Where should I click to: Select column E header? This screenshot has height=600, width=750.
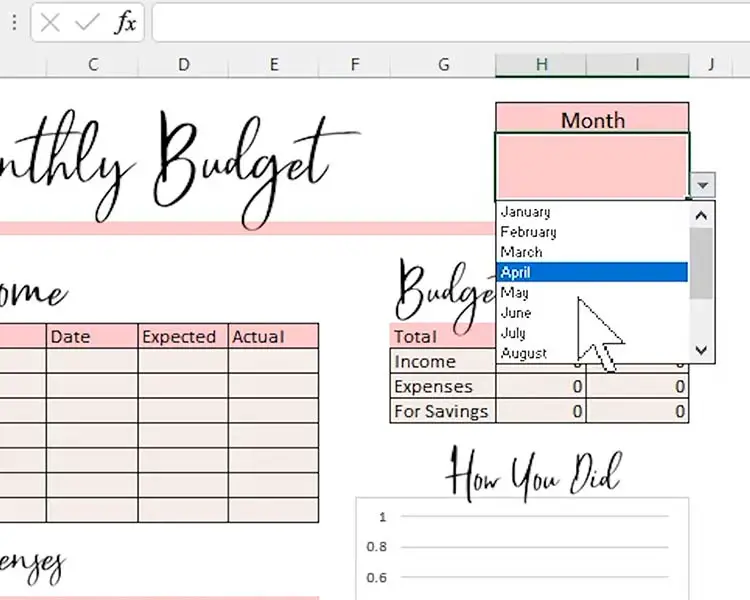[x=274, y=65]
